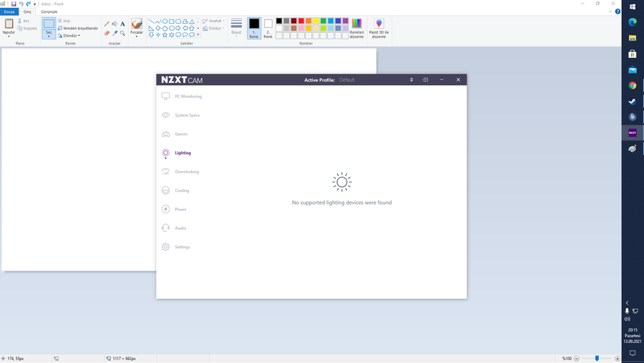
Task: Open Settings gear in NZXT CAM
Action: tap(165, 247)
